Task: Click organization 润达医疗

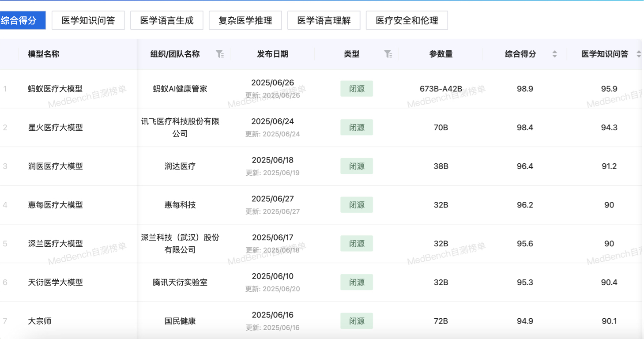Action: pyautogui.click(x=180, y=166)
